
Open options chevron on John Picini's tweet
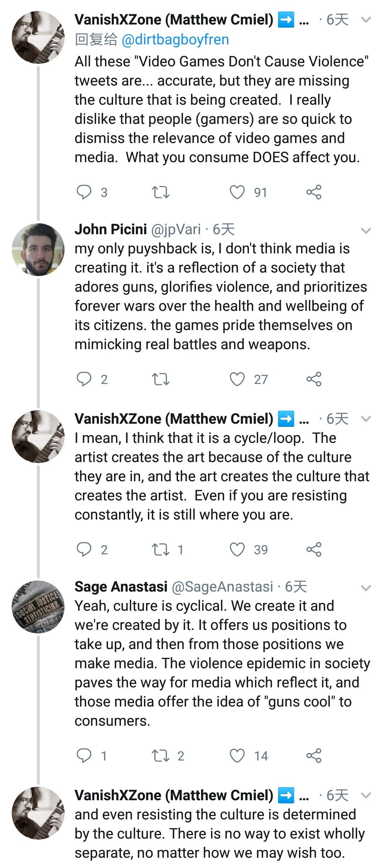(366, 231)
